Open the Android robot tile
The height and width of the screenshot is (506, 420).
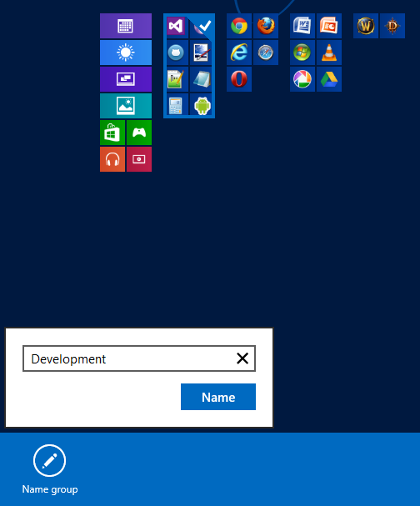(202, 105)
